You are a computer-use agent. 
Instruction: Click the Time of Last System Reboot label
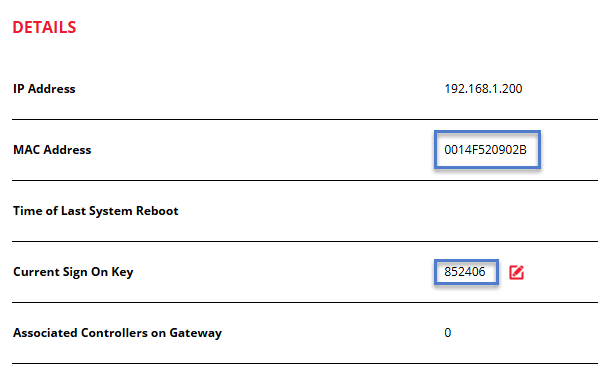tap(96, 211)
